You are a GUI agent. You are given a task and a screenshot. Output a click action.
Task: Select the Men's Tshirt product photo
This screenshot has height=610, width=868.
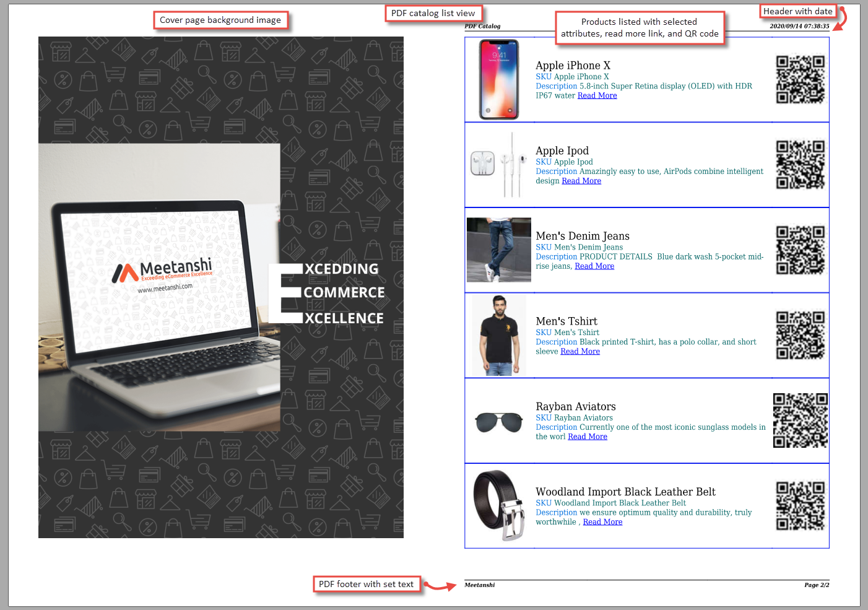click(x=499, y=336)
